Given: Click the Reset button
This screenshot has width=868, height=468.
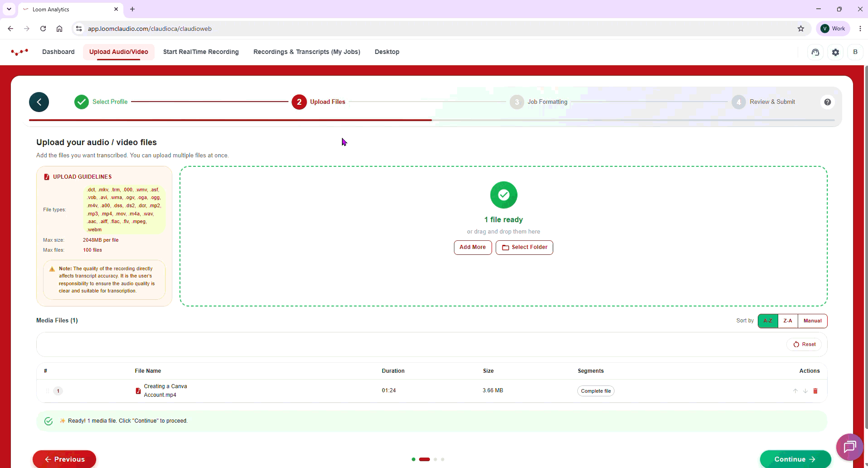Looking at the screenshot, I should click(x=804, y=345).
